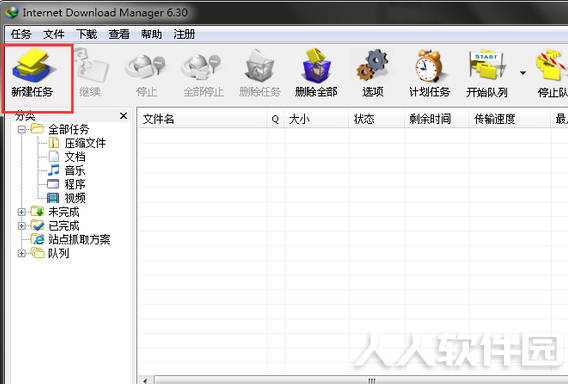
Task: Click the horizontal scrollbar left arrow
Action: 145,380
